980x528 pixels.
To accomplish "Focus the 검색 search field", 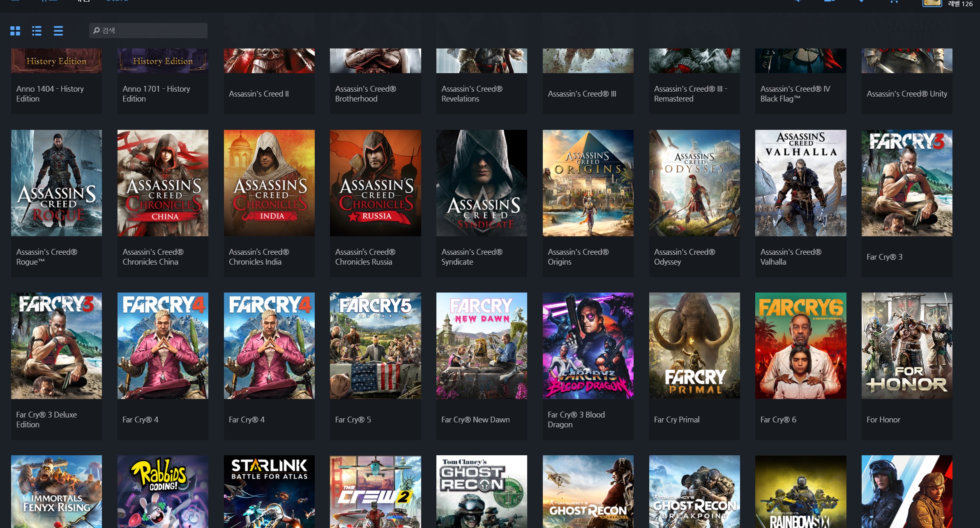I will [x=148, y=30].
